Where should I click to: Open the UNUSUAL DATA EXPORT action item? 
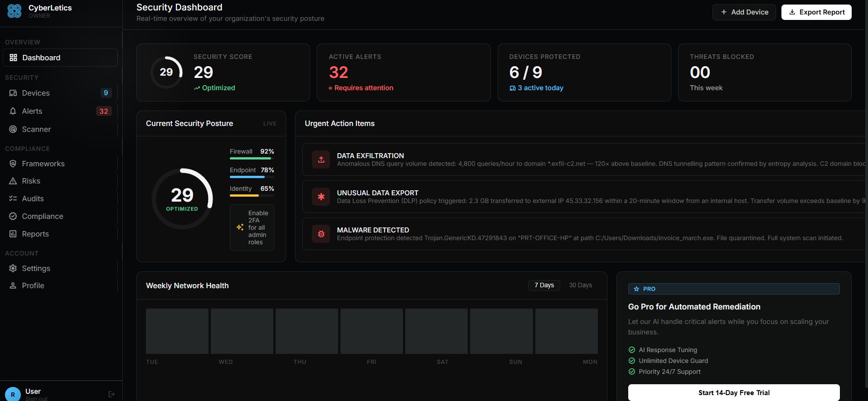(585, 197)
